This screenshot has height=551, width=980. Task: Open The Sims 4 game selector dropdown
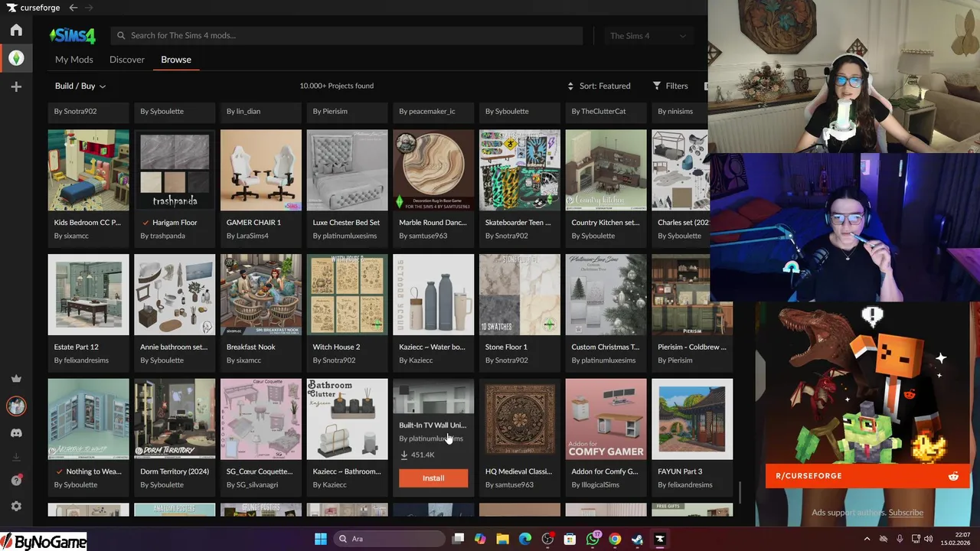point(648,36)
